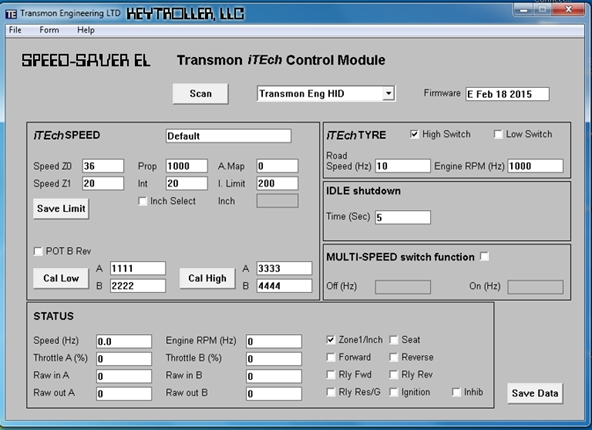Click the Off (Hz) field
Image resolution: width=592 pixels, height=430 pixels.
402,287
